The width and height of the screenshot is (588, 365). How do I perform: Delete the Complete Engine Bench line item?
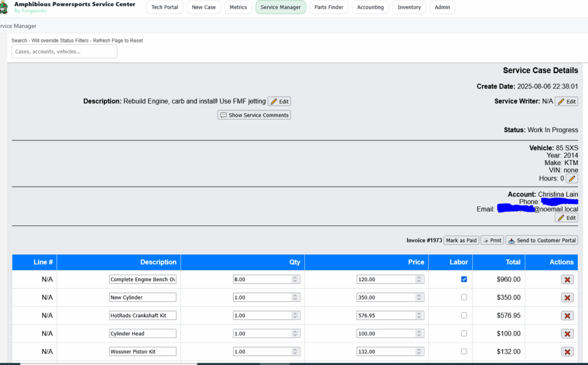[567, 279]
